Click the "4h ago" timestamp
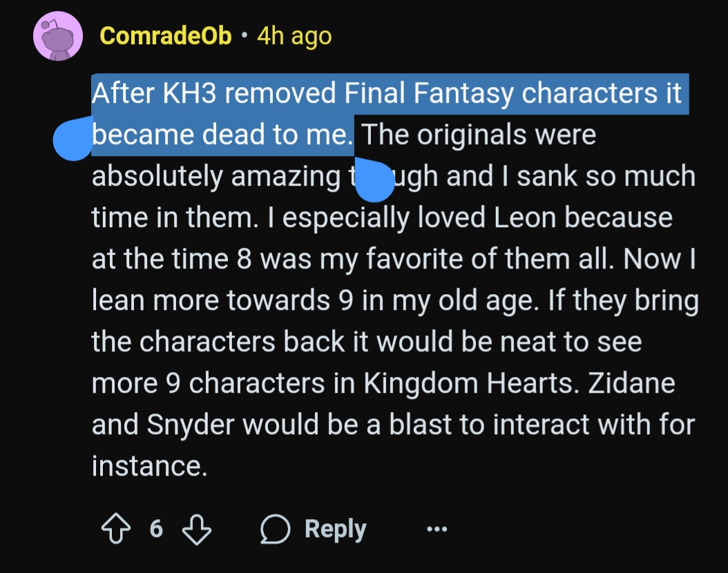The width and height of the screenshot is (728, 573). [294, 36]
